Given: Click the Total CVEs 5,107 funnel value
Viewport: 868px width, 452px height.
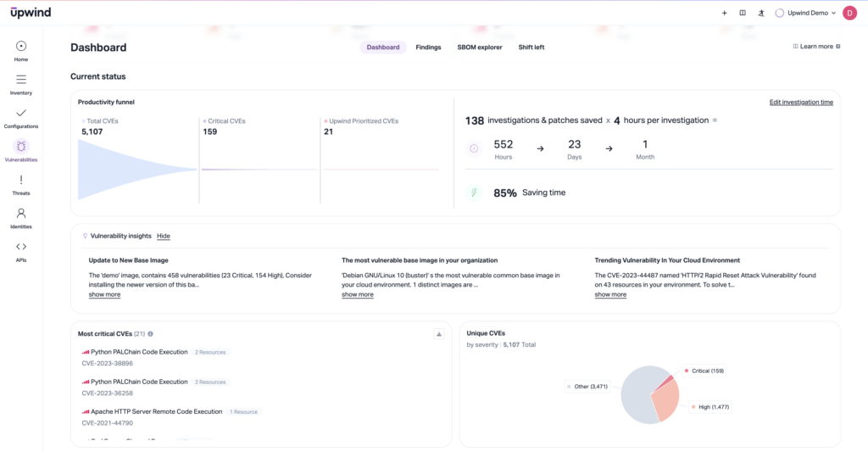Looking at the screenshot, I should [92, 131].
